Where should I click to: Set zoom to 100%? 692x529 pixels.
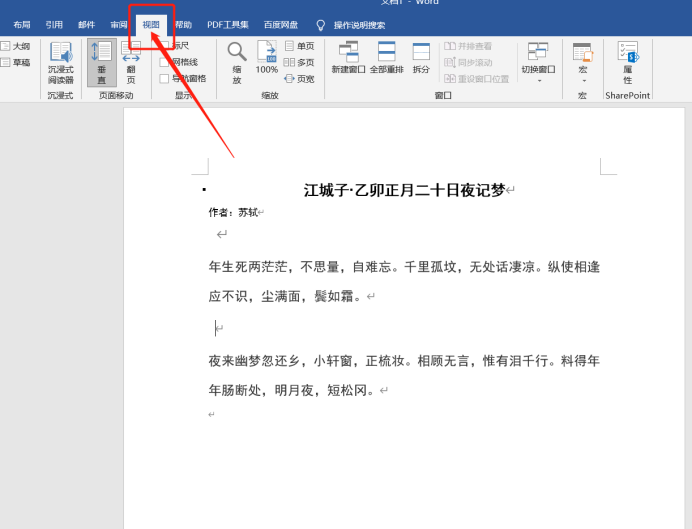point(267,57)
